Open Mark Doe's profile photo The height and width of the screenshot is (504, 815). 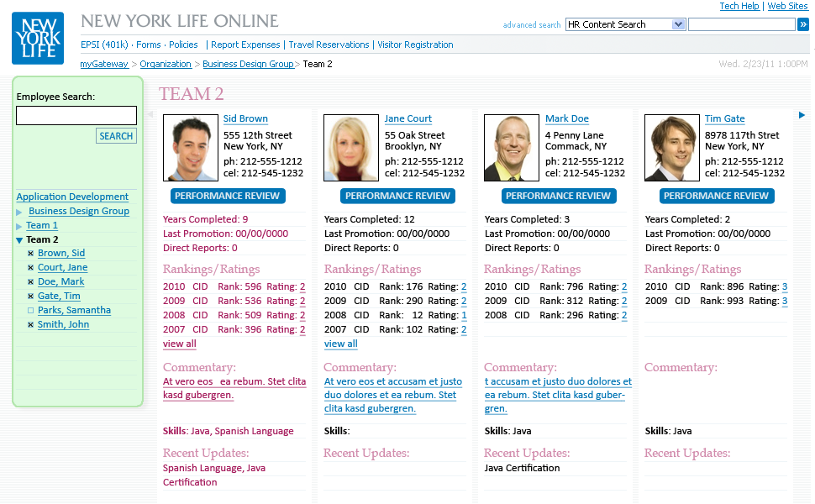pyautogui.click(x=512, y=148)
